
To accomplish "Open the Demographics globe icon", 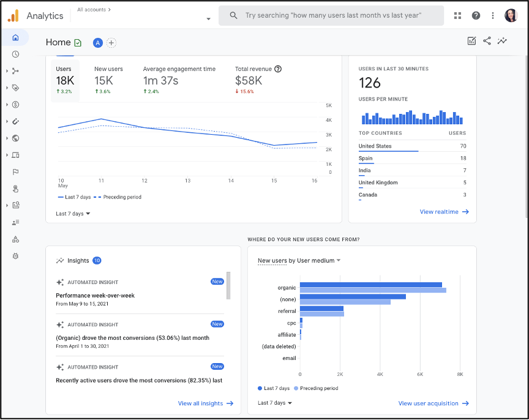I will [x=15, y=138].
